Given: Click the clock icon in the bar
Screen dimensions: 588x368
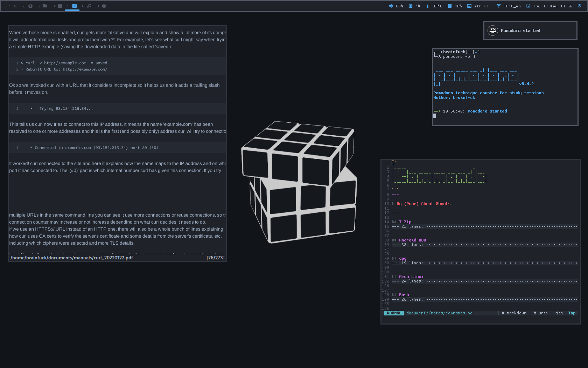Looking at the screenshot, I should 528,6.
